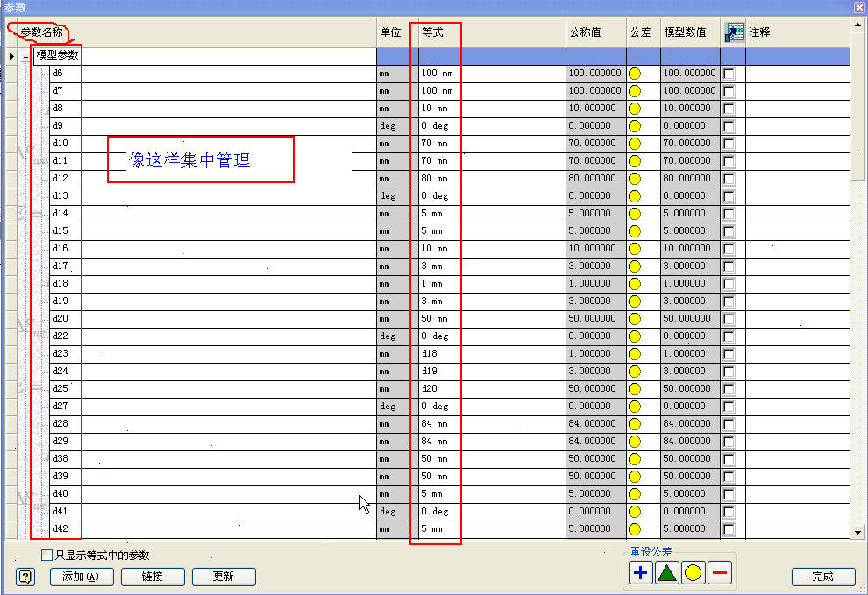The width and height of the screenshot is (868, 595).
Task: Click the 添加(A) button
Action: (x=82, y=577)
